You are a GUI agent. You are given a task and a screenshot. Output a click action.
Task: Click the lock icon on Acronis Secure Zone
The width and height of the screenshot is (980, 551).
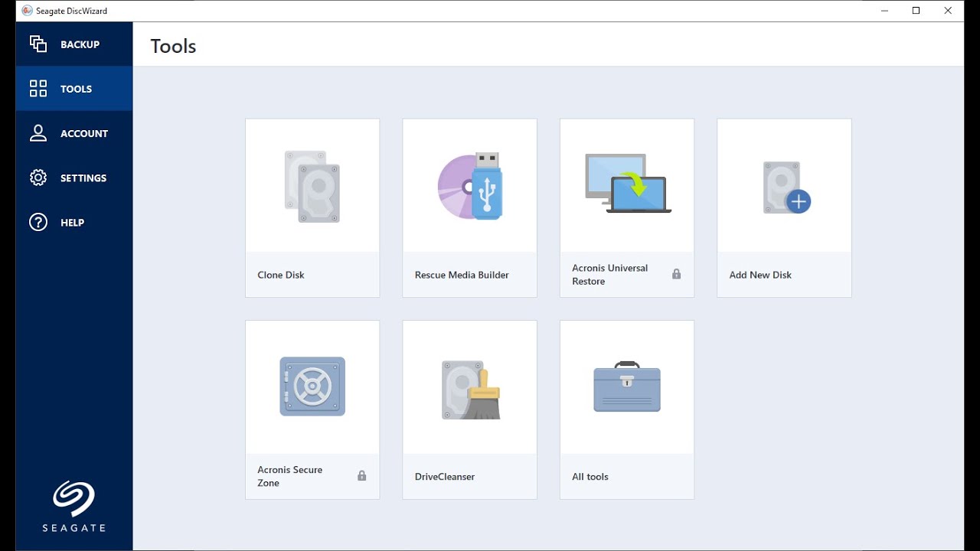tap(361, 476)
